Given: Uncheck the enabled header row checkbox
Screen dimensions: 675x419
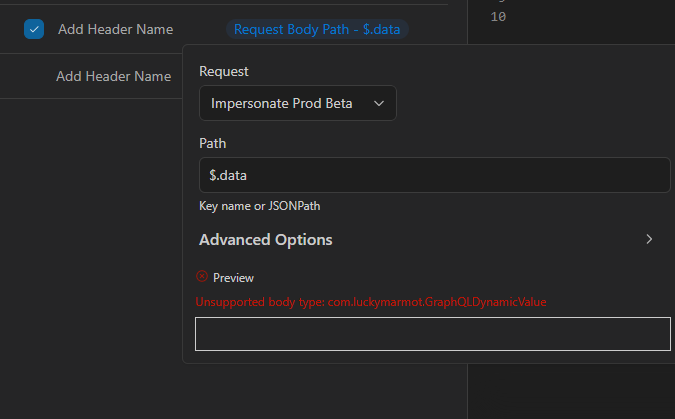Looking at the screenshot, I should [34, 29].
